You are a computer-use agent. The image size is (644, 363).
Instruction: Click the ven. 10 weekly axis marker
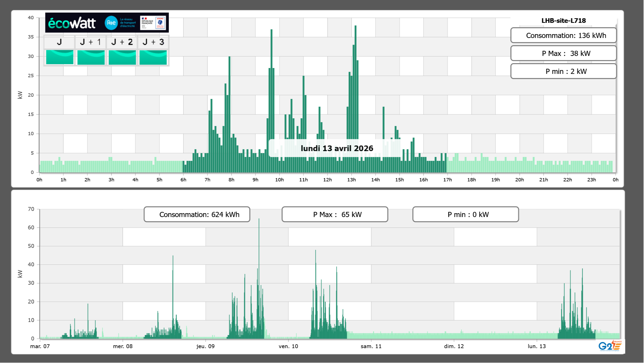pos(288,346)
